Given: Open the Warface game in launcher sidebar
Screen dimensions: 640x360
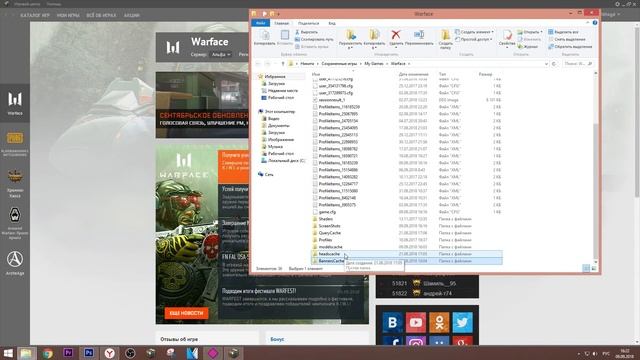Looking at the screenshot, I should tap(15, 102).
